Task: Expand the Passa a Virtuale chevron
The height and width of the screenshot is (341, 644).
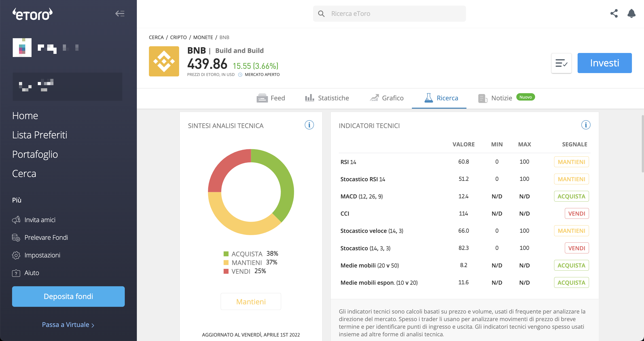Action: (x=93, y=325)
